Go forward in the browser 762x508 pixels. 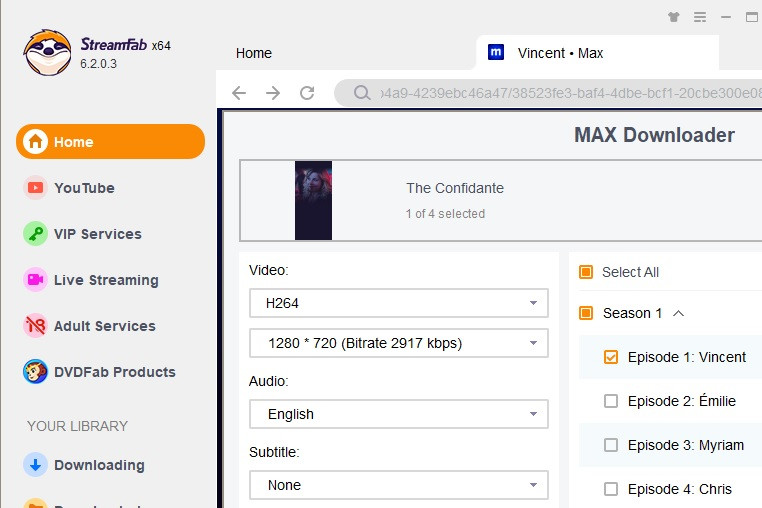click(x=273, y=92)
